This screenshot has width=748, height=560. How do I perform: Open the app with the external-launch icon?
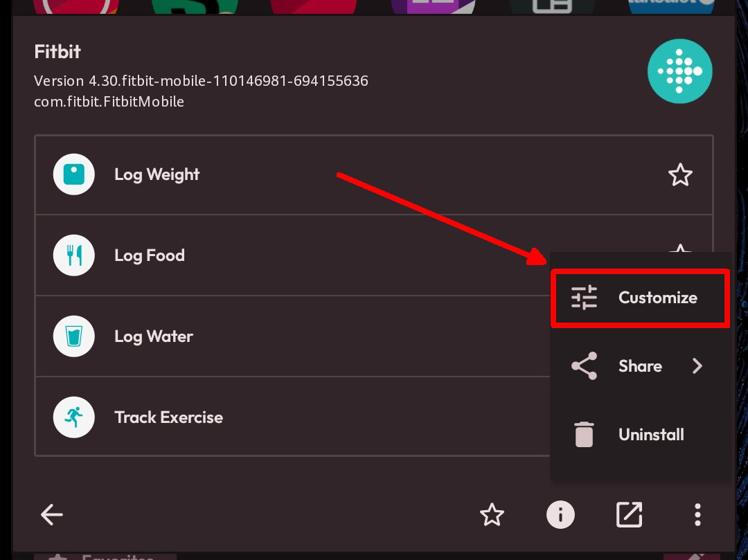pos(629,514)
